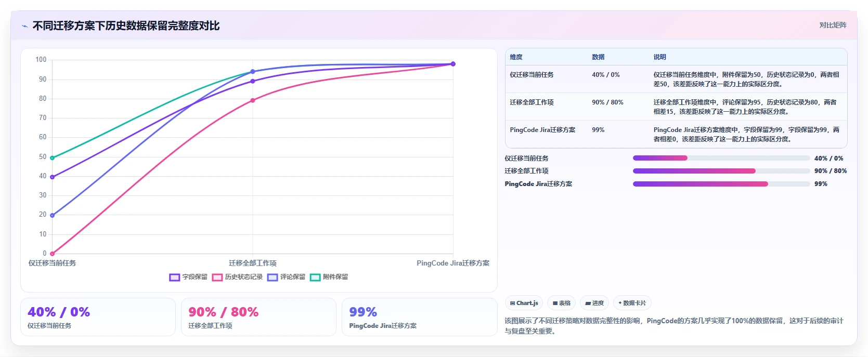Screen dimensions: 868x357
Task: Click the purple endpoint at PingCode Jira迁移方案
Action: (453, 64)
